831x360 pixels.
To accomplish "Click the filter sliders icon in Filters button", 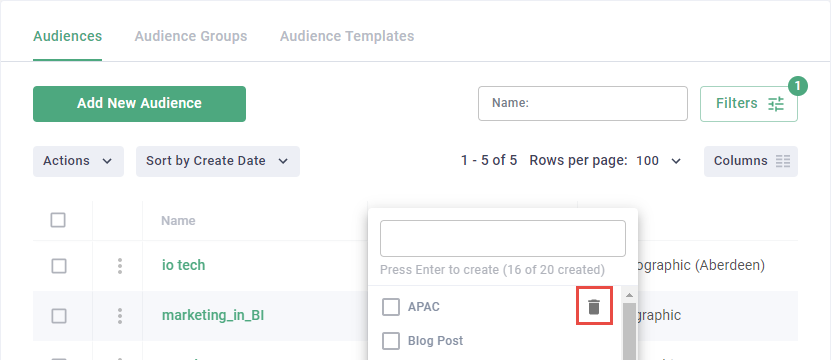I will [x=776, y=104].
